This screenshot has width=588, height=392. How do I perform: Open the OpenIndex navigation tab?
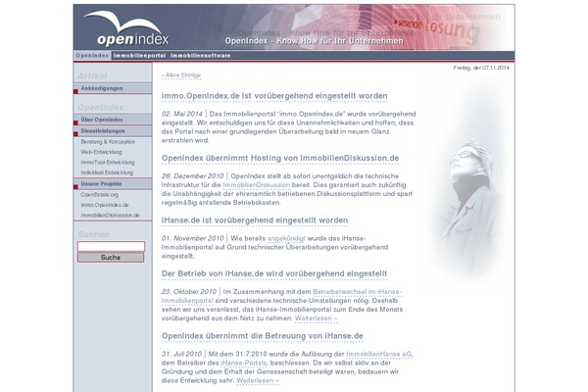click(x=92, y=56)
